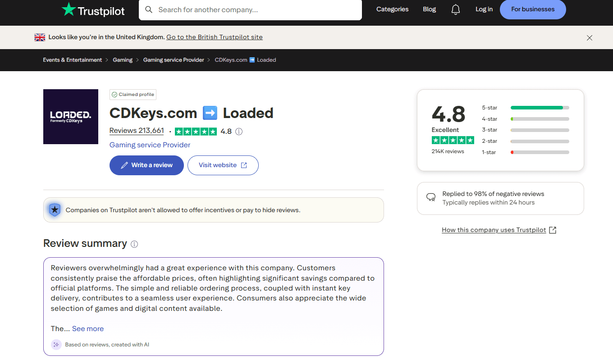
Task: Click the stars under Excellent
Action: click(x=453, y=140)
